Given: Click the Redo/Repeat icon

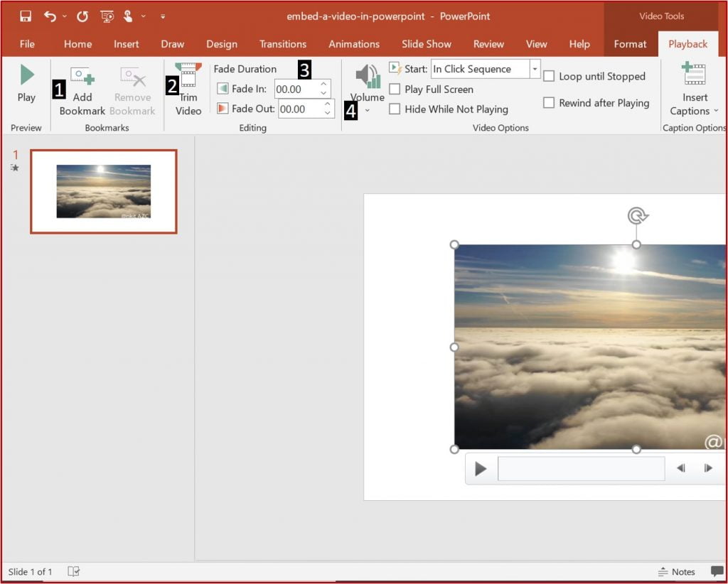Looking at the screenshot, I should tap(82, 17).
